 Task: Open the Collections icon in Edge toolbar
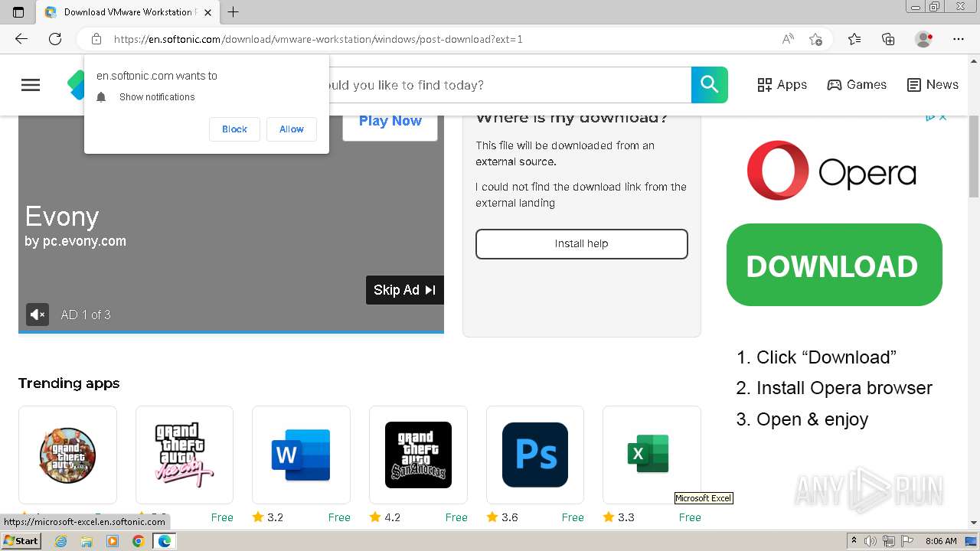[x=888, y=39]
